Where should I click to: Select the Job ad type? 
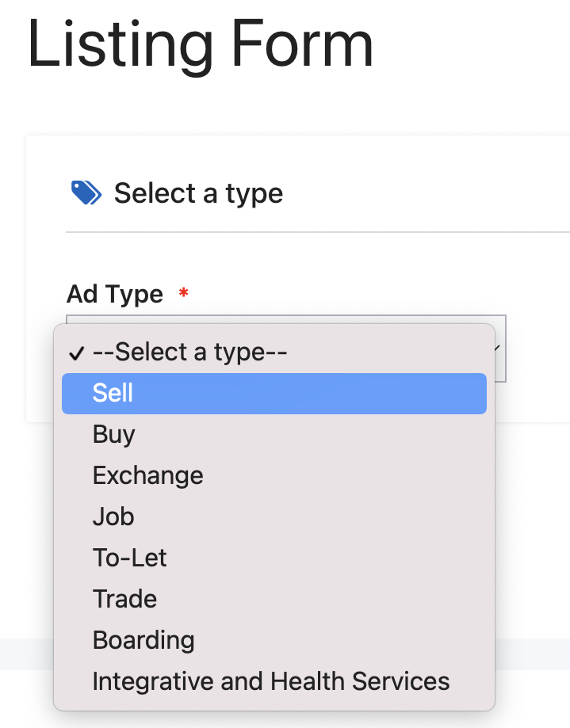click(113, 516)
